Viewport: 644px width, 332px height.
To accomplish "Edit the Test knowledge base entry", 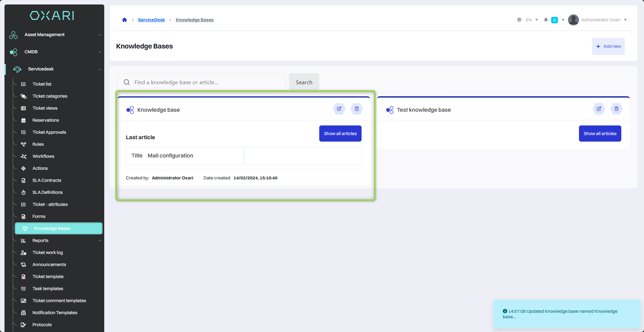I will point(599,109).
